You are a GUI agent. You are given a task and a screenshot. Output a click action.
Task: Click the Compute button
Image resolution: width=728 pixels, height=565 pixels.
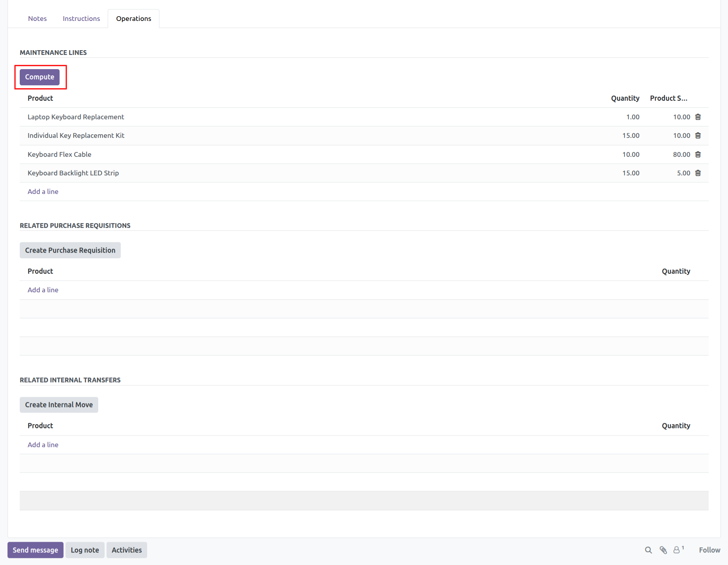pos(40,77)
